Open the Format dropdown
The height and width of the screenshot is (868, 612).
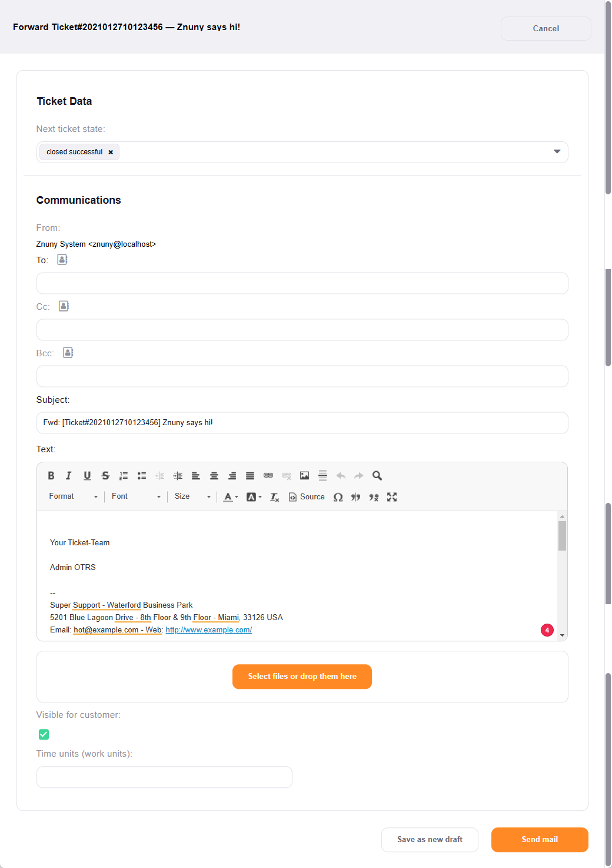[73, 497]
